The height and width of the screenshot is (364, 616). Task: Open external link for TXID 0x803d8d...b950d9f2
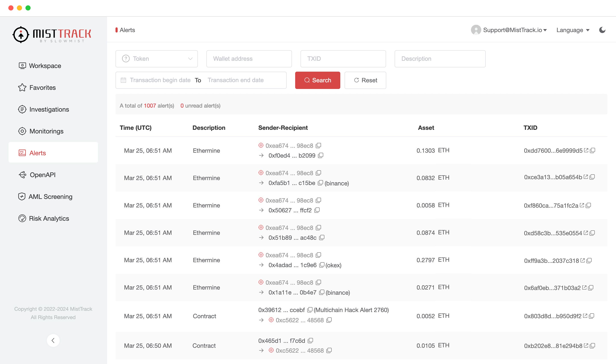(x=585, y=316)
